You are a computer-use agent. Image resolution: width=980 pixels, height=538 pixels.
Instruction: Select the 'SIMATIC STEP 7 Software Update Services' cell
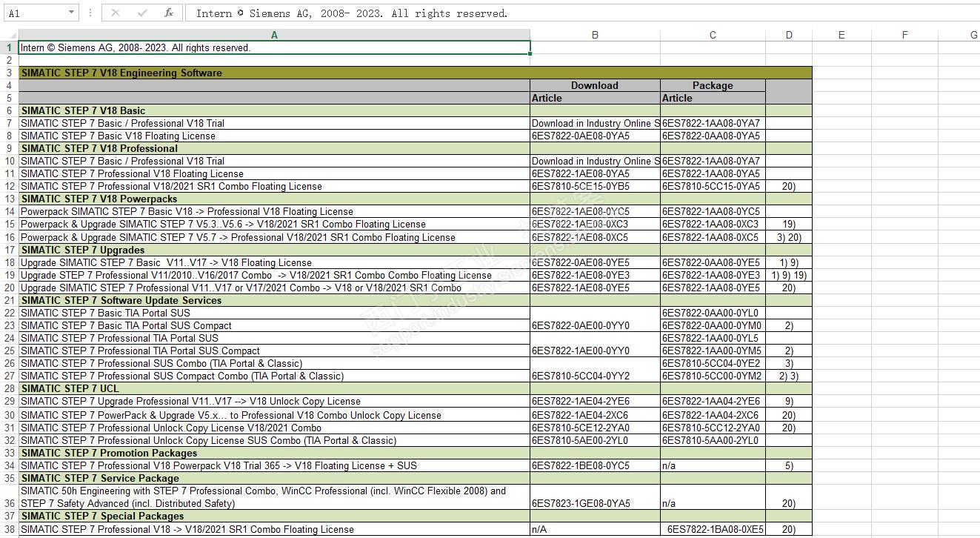click(274, 300)
